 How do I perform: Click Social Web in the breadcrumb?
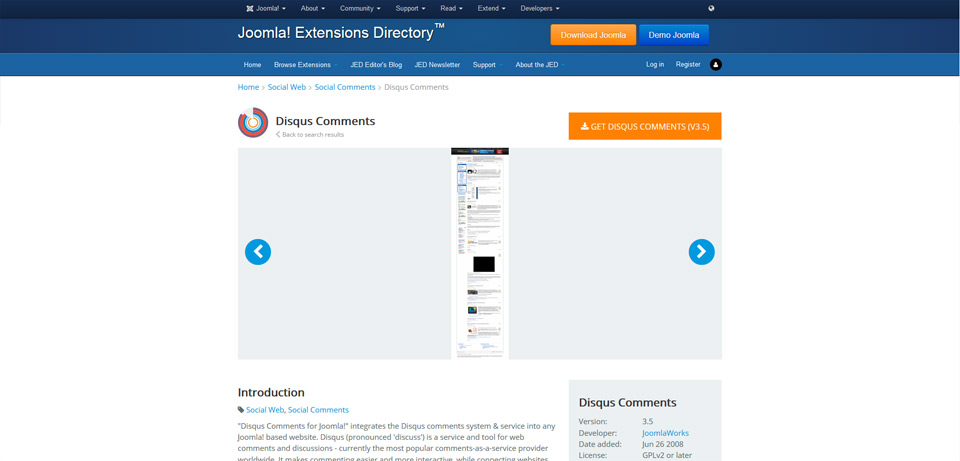click(287, 87)
